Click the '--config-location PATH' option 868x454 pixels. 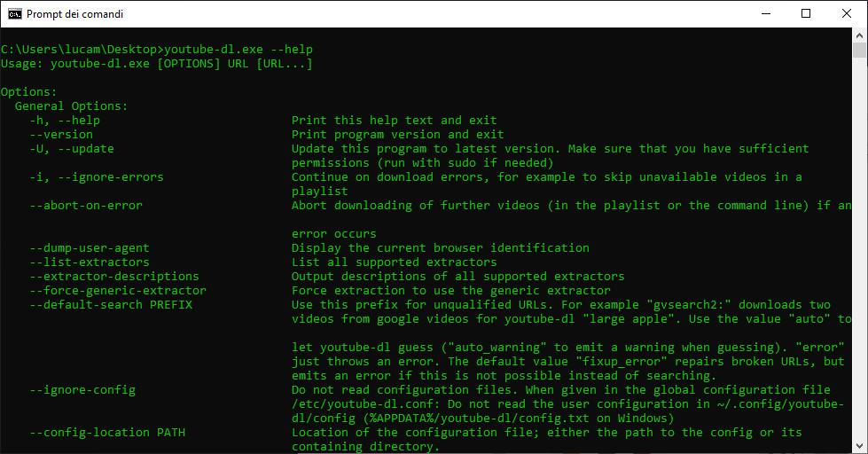[107, 433]
